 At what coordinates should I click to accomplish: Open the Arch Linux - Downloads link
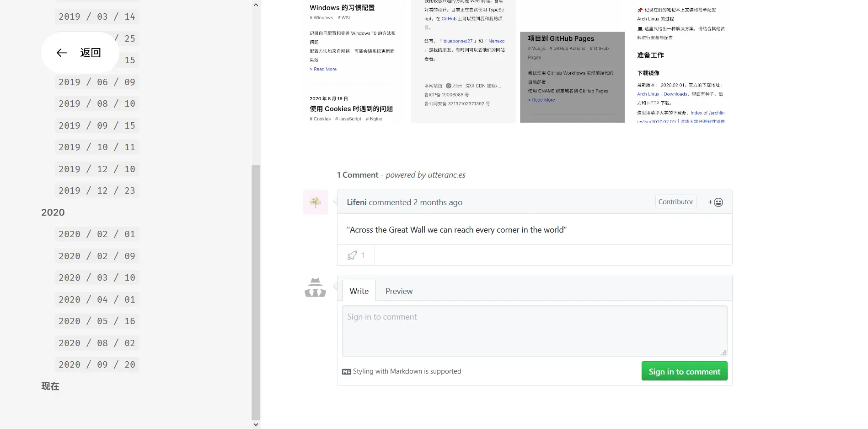tap(662, 94)
